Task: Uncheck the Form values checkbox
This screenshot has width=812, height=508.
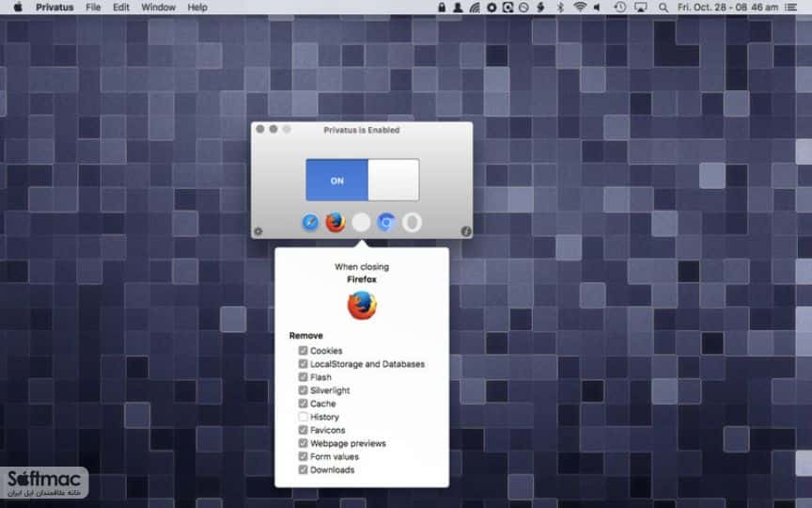Action: click(x=303, y=456)
